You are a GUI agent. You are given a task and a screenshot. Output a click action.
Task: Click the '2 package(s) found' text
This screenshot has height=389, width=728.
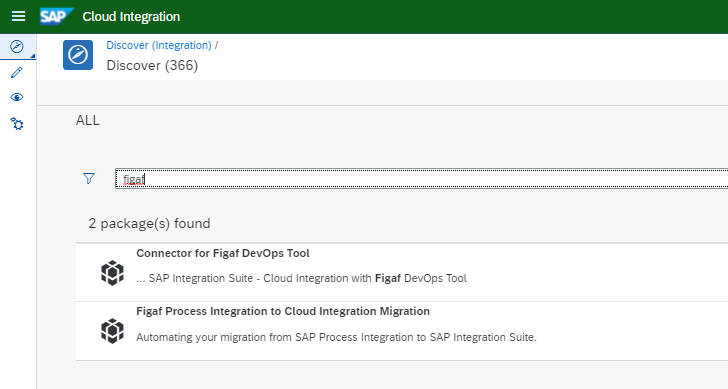point(150,223)
